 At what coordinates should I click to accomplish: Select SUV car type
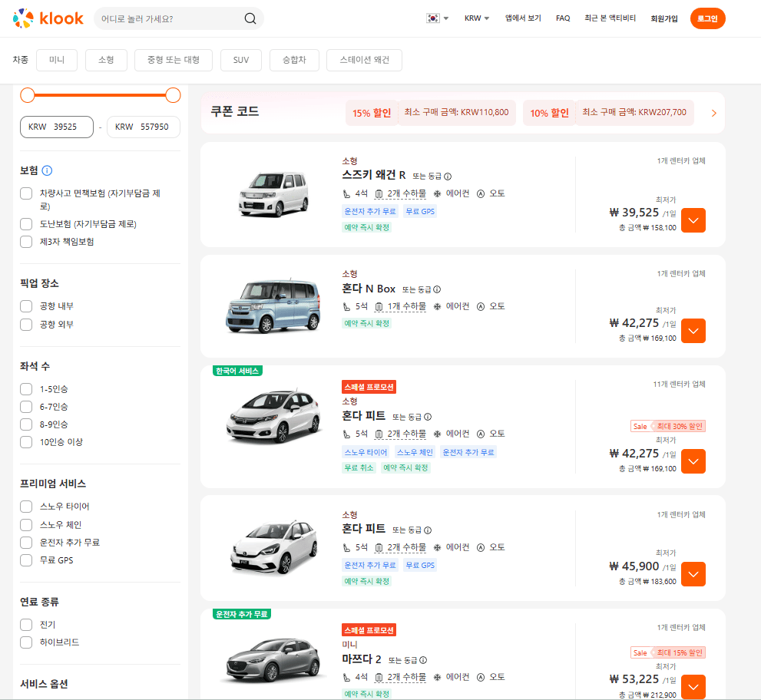click(x=240, y=60)
